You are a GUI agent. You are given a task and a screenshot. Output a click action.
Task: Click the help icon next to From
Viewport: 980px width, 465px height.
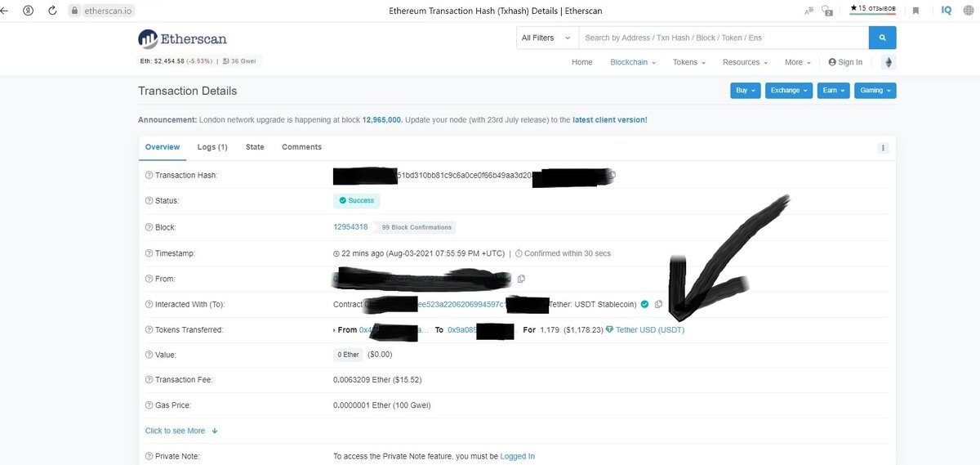pyautogui.click(x=149, y=279)
